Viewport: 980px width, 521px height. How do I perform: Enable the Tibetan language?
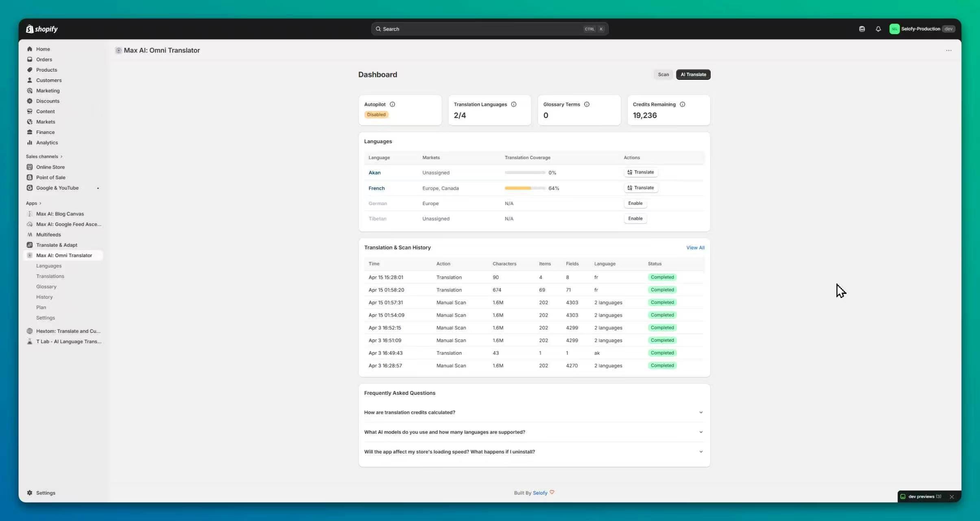[x=635, y=219]
